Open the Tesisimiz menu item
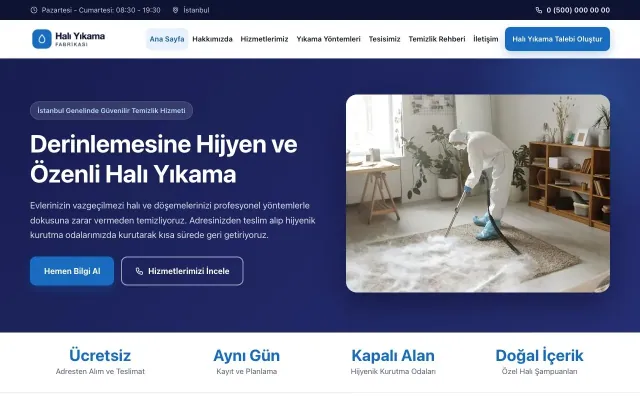Screen dimensions: 640x400 click(384, 39)
